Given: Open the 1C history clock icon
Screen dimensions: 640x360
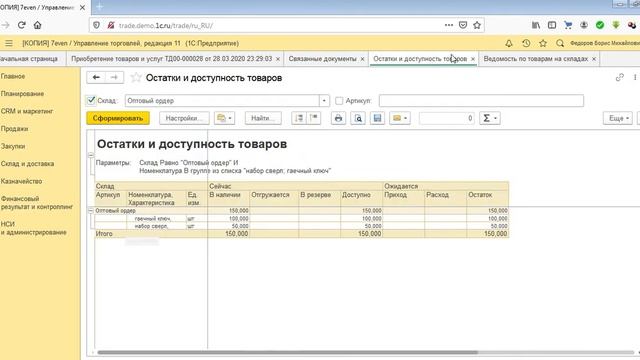Looking at the screenshot, I should click(526, 43).
